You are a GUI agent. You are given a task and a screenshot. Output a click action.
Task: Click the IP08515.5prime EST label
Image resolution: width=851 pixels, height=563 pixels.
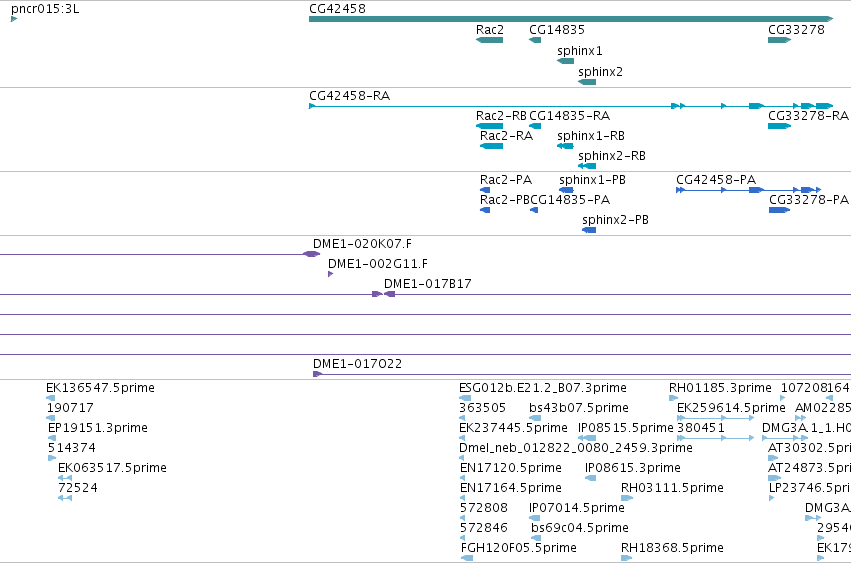[x=626, y=428]
